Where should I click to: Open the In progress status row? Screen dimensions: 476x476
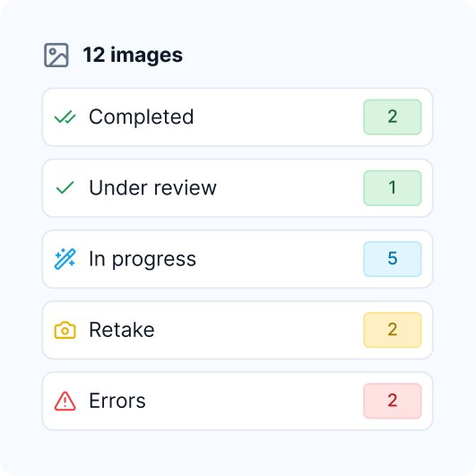pos(238,259)
